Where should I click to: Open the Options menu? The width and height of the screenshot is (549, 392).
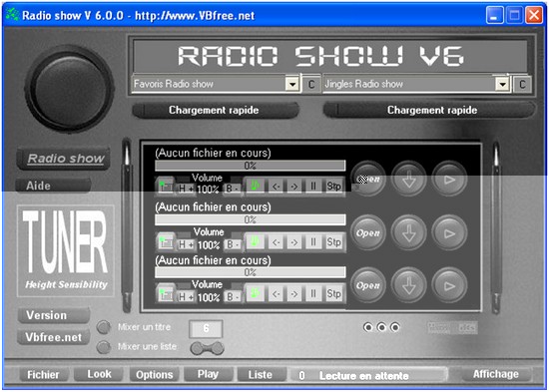155,374
